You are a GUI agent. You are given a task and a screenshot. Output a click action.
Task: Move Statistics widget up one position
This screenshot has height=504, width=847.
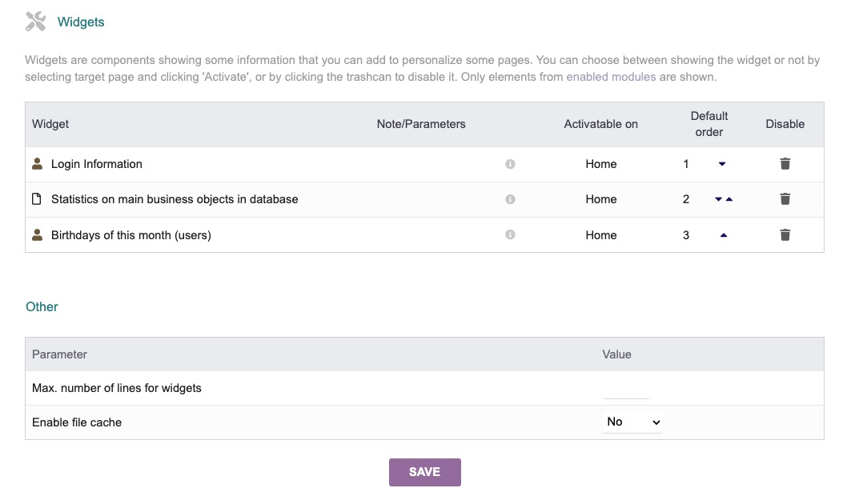point(729,199)
